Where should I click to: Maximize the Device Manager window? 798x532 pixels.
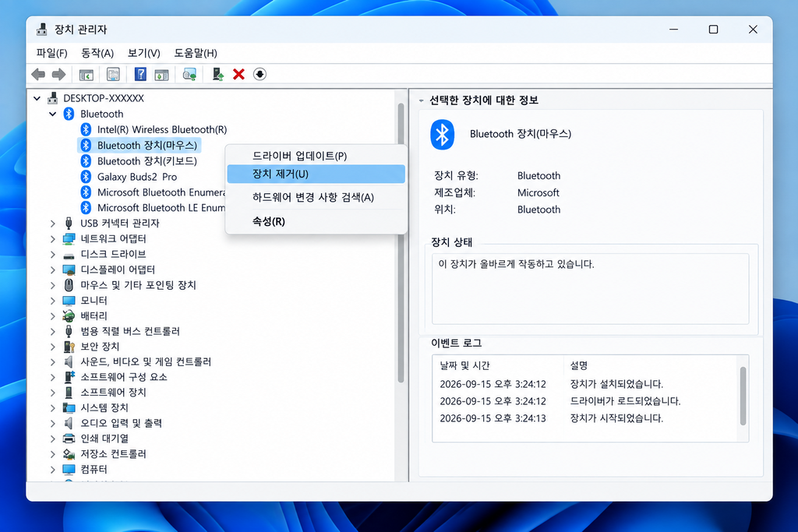click(x=714, y=30)
